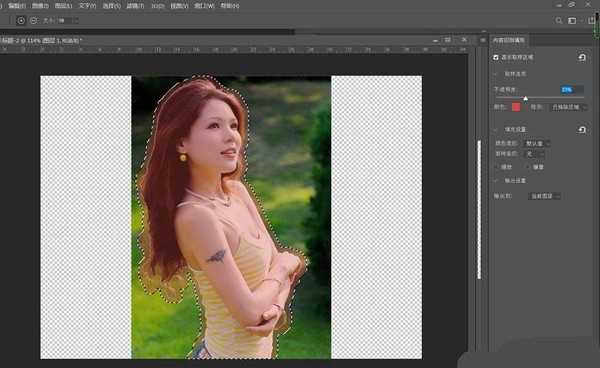Select the Content-Aware Fill panel tab

point(508,40)
